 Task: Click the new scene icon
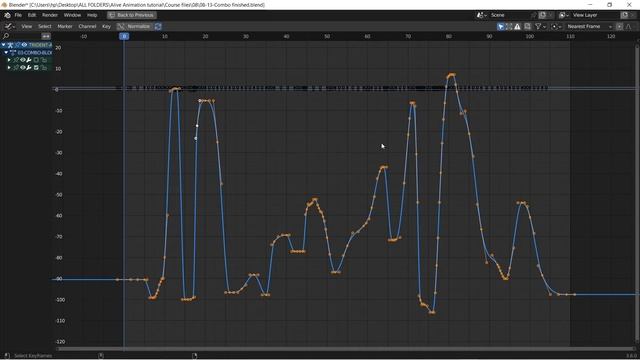543,15
